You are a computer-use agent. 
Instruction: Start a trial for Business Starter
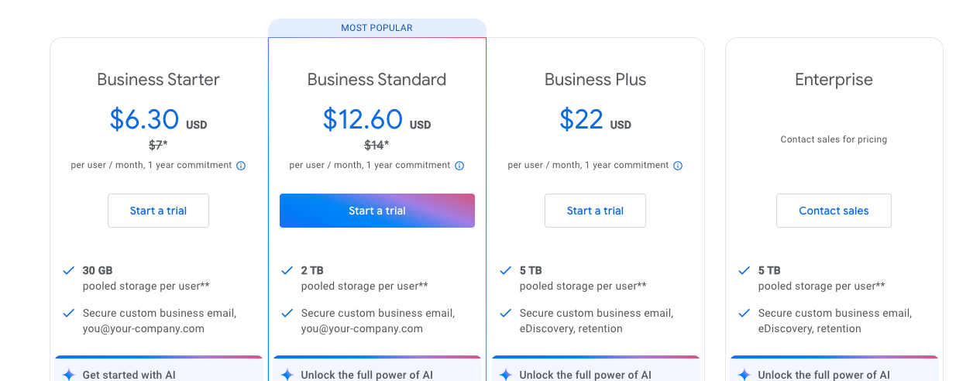pos(158,211)
